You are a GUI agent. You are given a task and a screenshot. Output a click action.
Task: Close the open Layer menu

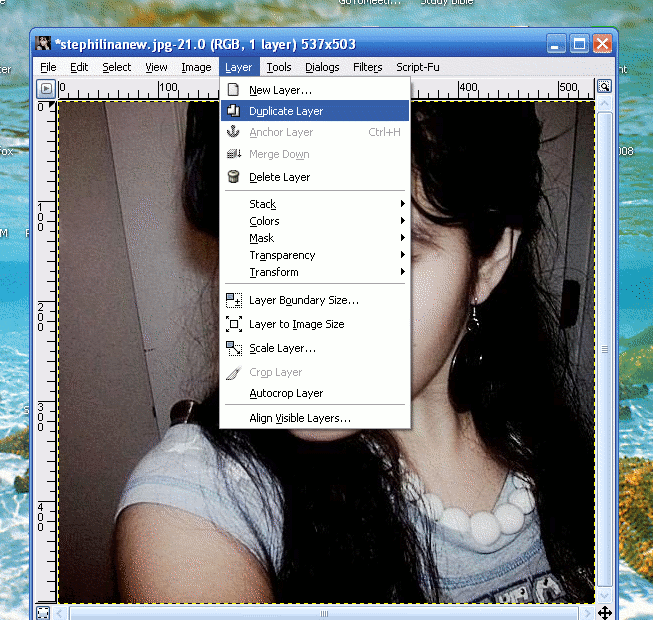(239, 67)
